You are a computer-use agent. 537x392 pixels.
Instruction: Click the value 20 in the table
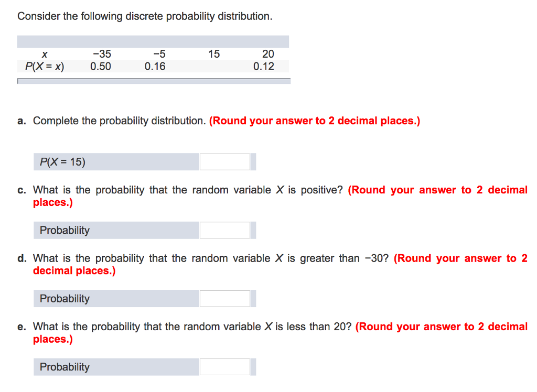(268, 53)
